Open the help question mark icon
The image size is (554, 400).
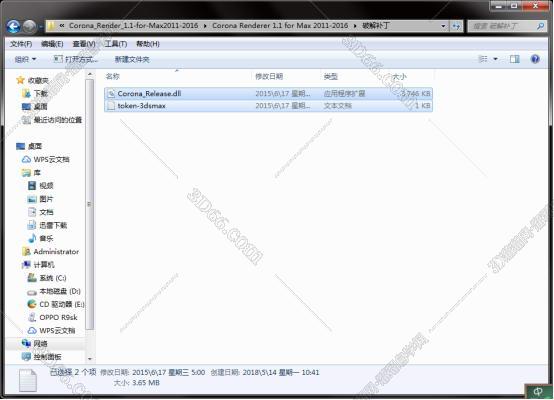tap(535, 59)
